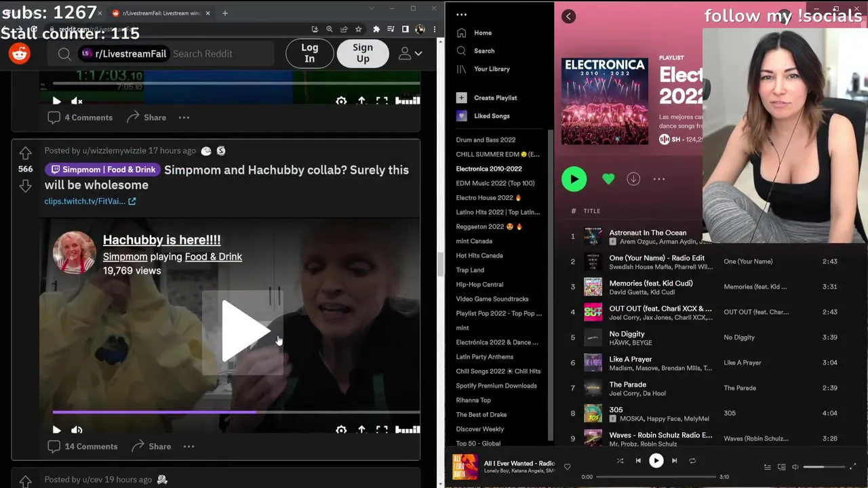Click the large play button on the Hachubby clip

(x=243, y=332)
